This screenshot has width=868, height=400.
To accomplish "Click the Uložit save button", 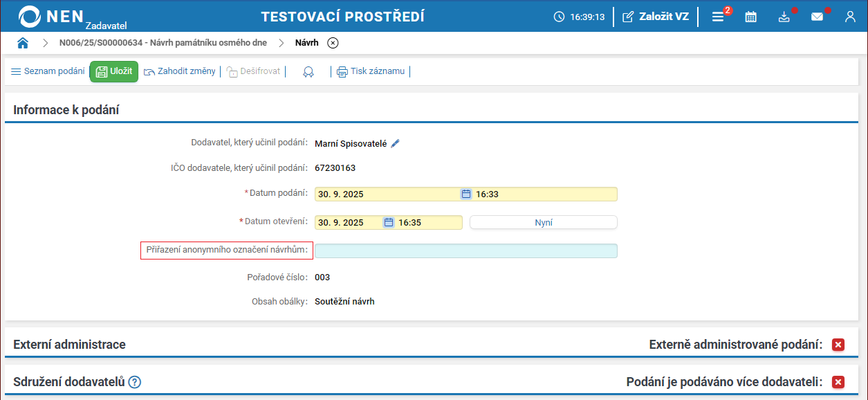I will tap(114, 71).
